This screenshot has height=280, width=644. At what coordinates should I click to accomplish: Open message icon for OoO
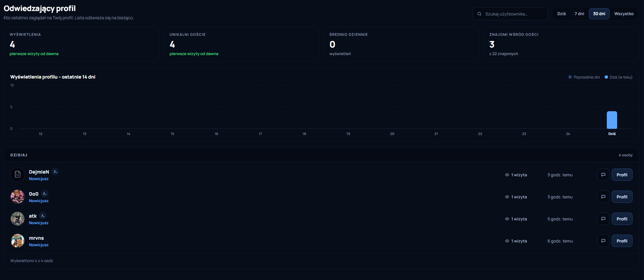pos(603,197)
